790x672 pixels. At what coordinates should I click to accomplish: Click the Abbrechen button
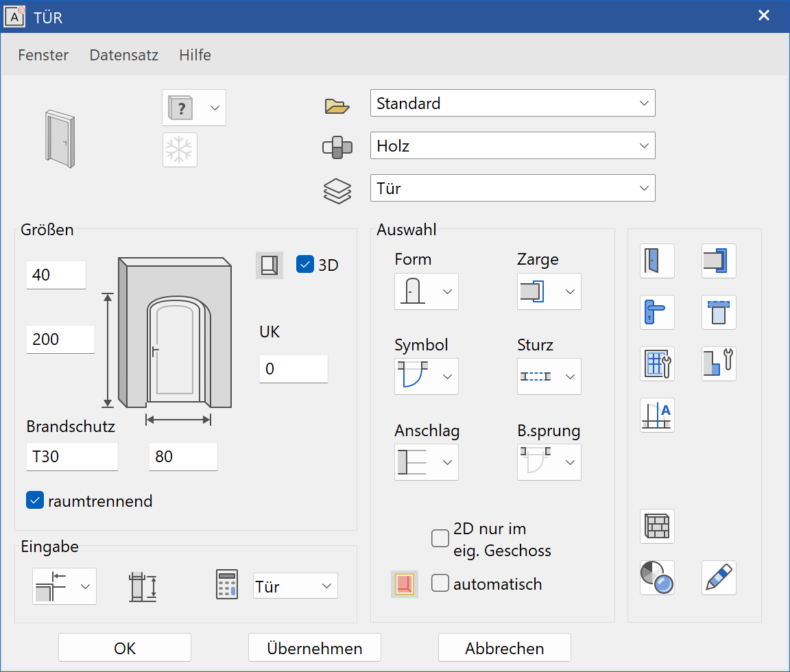tap(505, 648)
